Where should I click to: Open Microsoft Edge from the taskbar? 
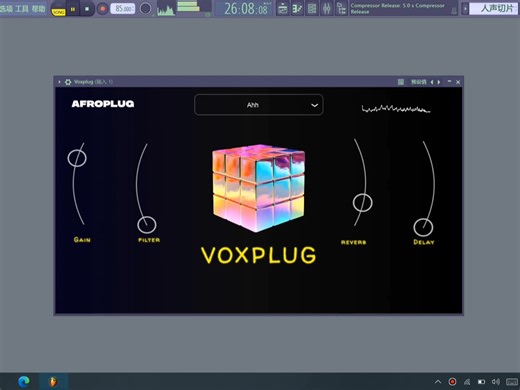(24, 381)
